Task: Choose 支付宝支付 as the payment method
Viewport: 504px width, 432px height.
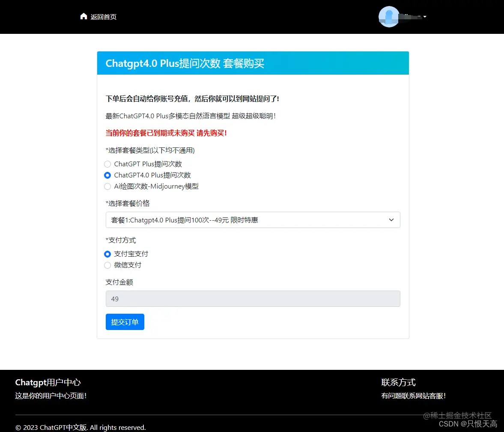Action: pyautogui.click(x=107, y=254)
